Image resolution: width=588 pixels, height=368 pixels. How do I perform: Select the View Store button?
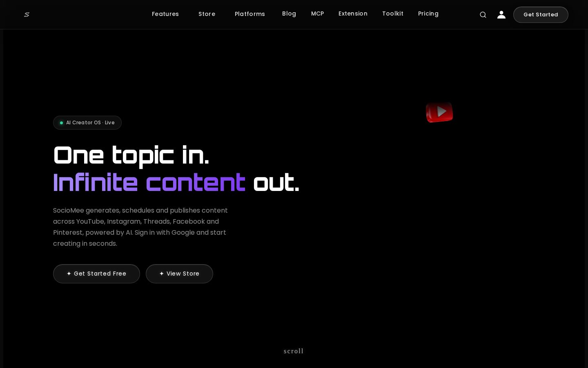pos(179,274)
